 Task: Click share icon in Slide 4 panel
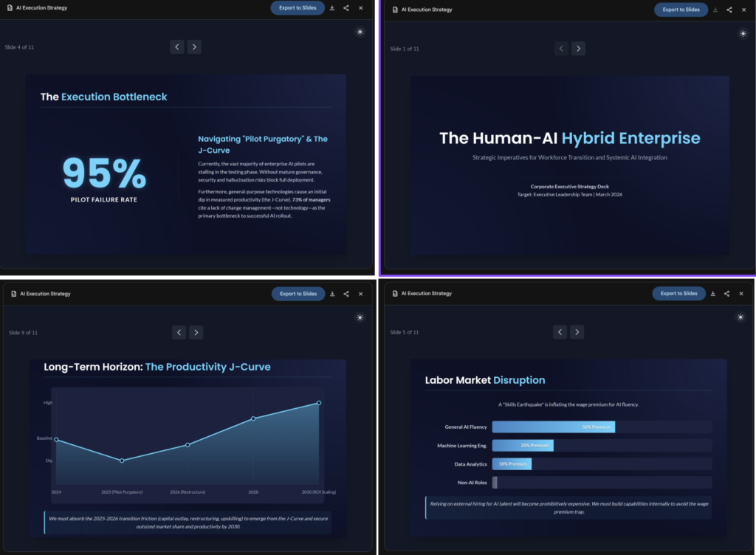click(346, 7)
